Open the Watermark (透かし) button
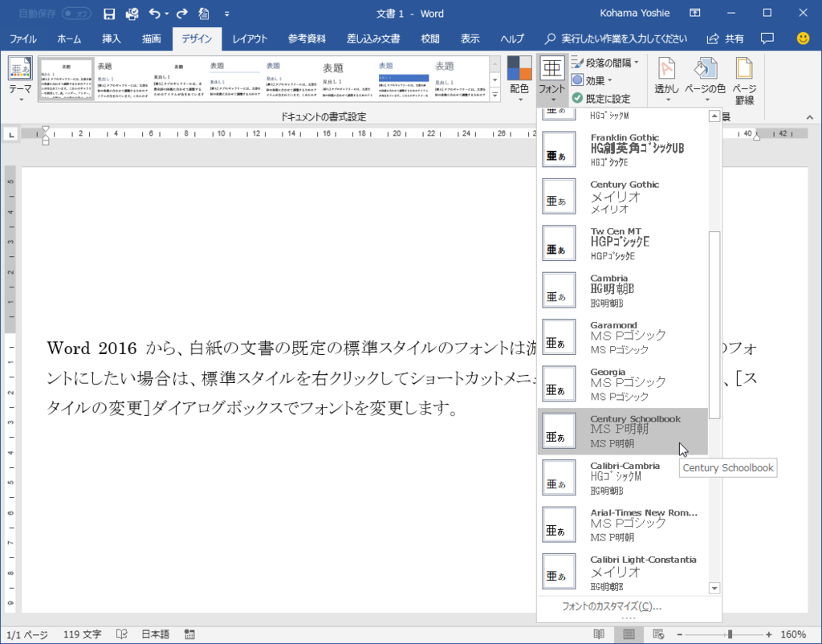 (x=666, y=79)
